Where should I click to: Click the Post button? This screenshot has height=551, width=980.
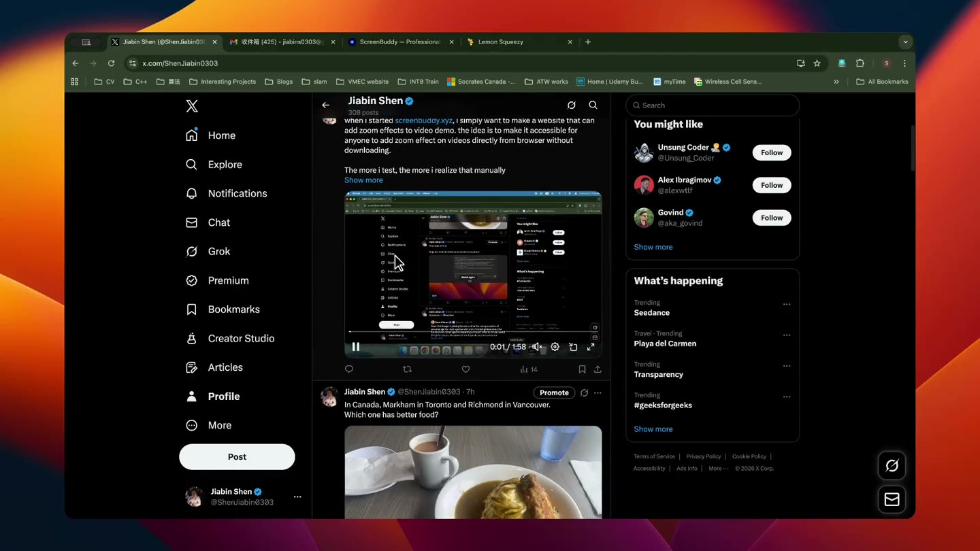pyautogui.click(x=237, y=456)
